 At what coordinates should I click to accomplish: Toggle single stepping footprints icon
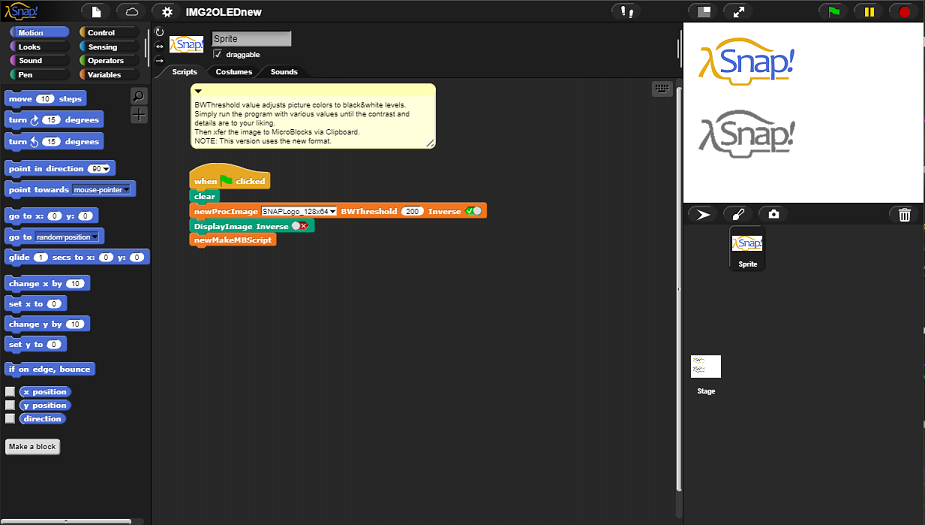click(626, 12)
